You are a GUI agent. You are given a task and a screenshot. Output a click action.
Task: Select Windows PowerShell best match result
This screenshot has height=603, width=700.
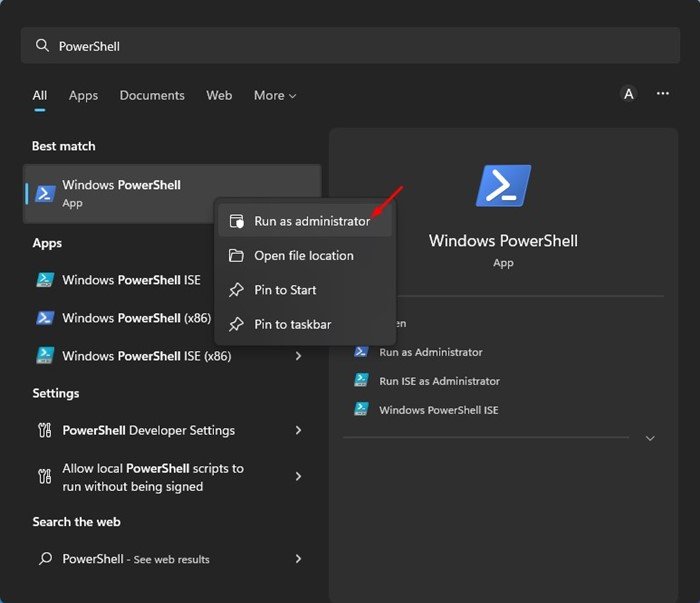coord(172,194)
